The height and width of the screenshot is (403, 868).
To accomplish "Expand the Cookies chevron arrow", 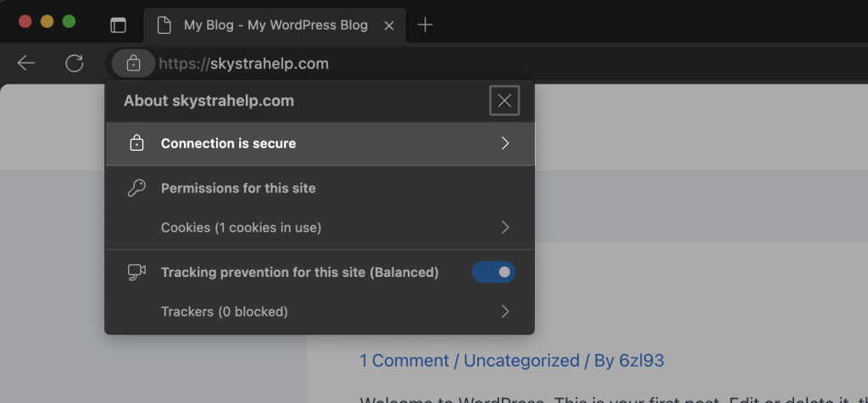I will click(505, 227).
